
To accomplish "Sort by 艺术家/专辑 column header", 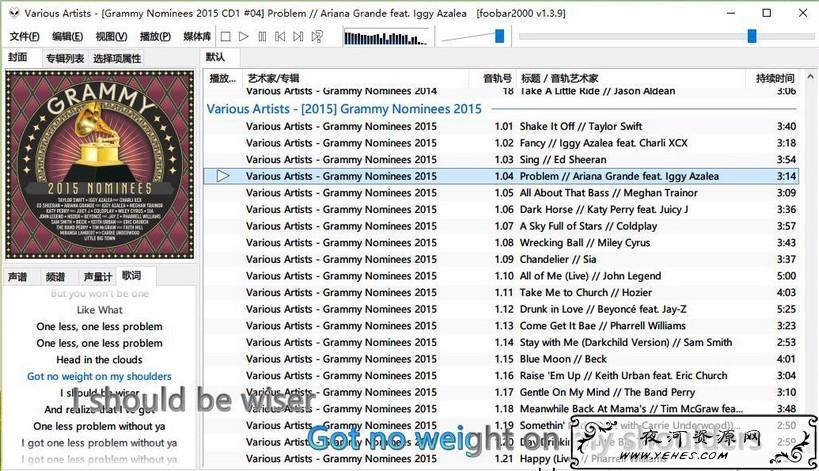I will click(356, 78).
